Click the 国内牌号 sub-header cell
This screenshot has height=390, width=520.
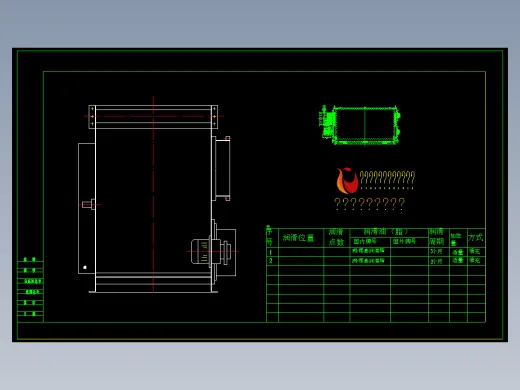coord(370,242)
